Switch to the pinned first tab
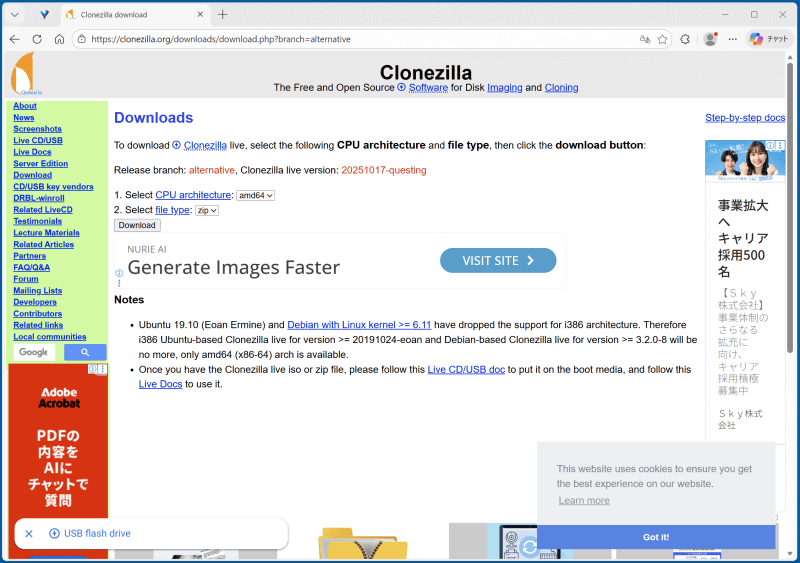800x563 pixels. [44, 15]
